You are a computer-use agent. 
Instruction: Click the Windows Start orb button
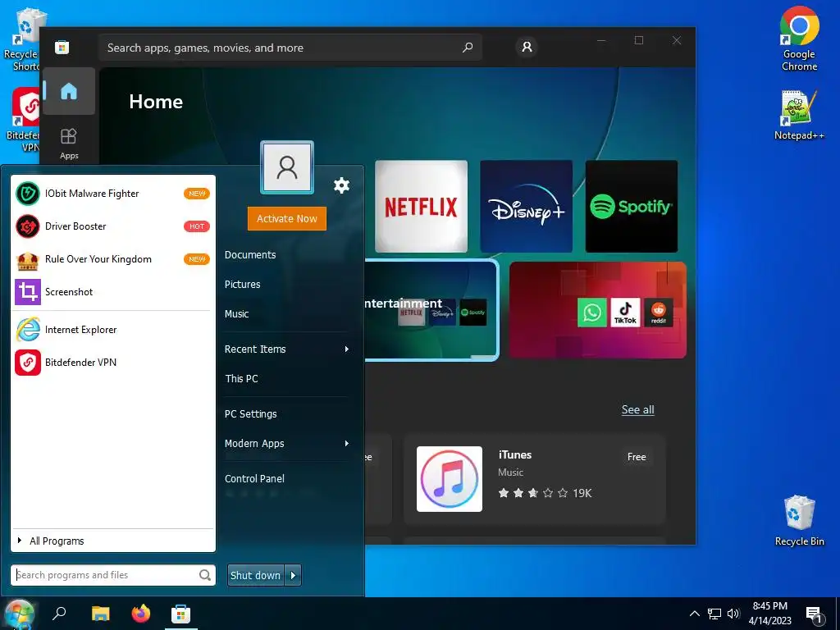point(20,614)
